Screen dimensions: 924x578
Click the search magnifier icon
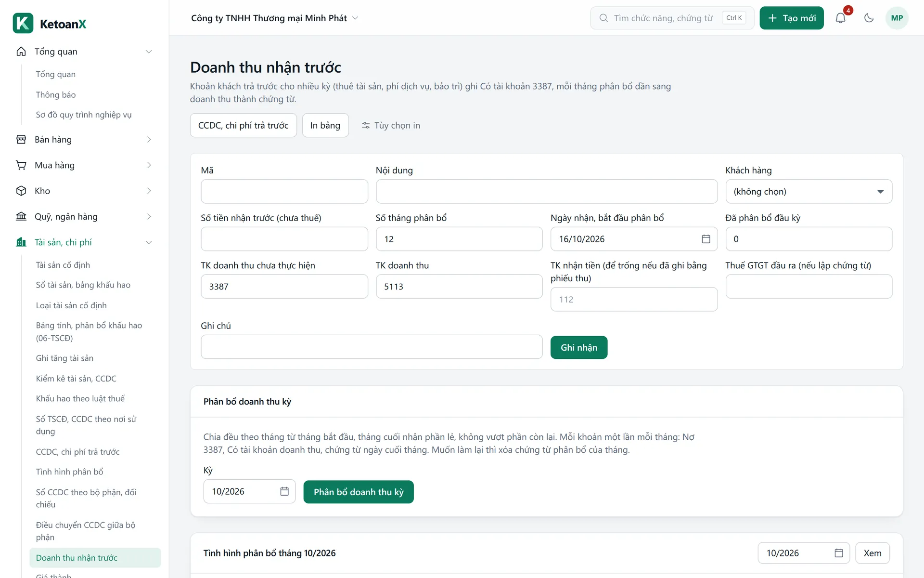click(x=603, y=18)
